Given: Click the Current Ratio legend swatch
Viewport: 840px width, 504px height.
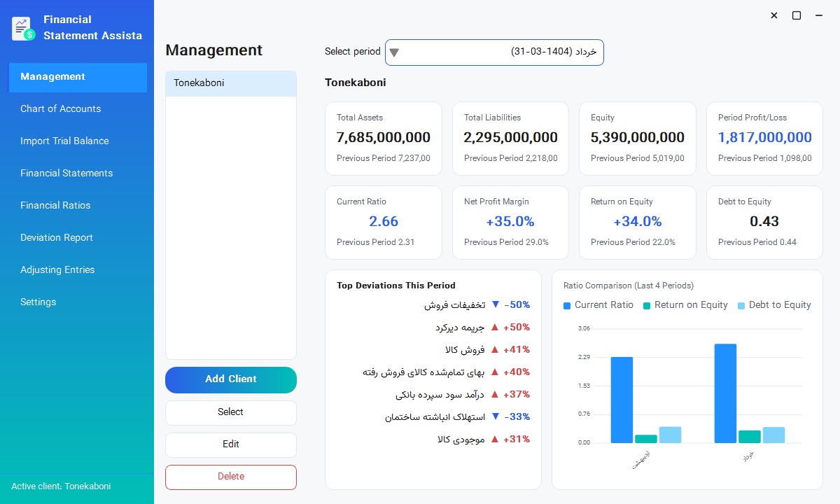Looking at the screenshot, I should pos(567,305).
